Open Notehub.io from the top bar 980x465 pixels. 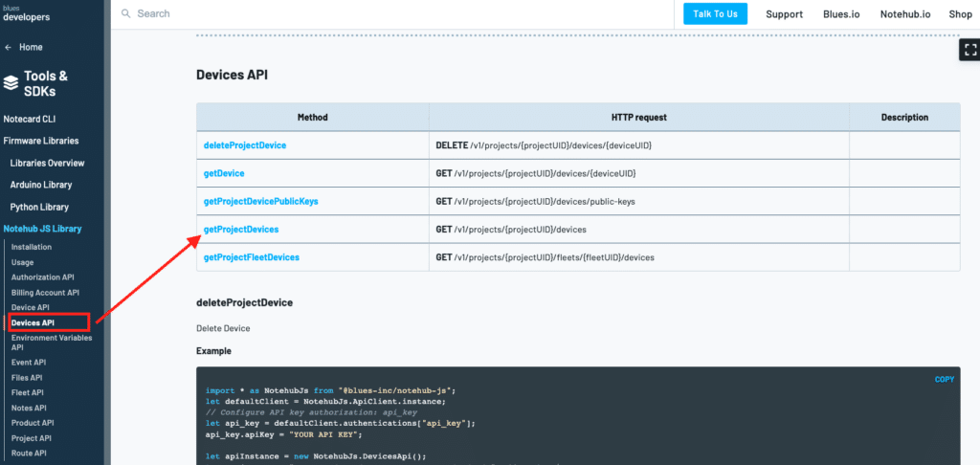click(x=904, y=14)
